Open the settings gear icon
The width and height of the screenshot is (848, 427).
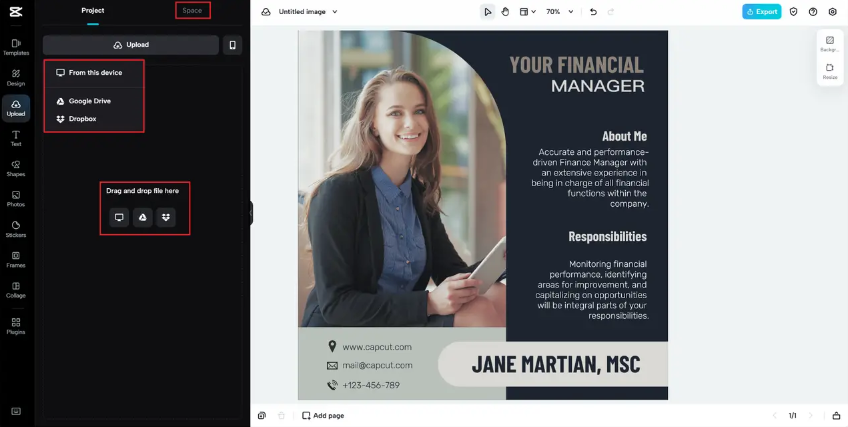tap(832, 11)
